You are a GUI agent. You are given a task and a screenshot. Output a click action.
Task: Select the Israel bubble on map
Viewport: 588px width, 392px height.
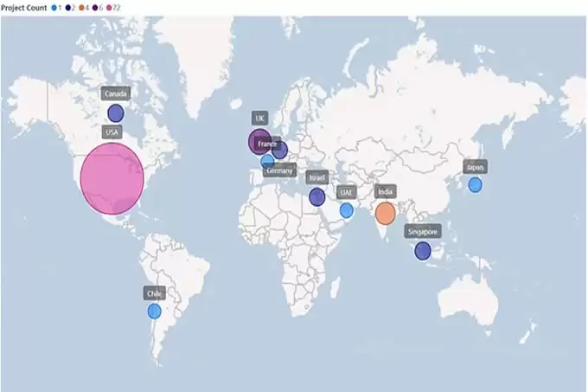point(316,197)
